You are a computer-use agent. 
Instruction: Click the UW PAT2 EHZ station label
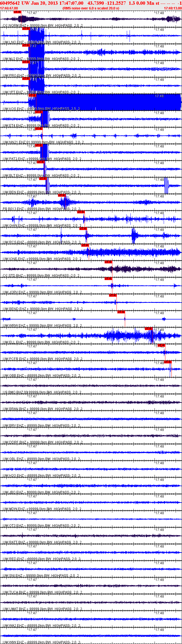point(42,159)
